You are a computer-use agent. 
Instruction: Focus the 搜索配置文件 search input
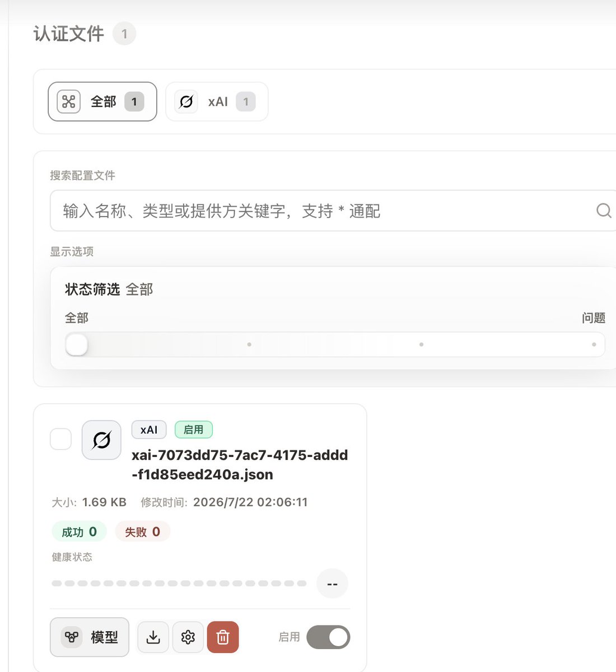point(333,211)
